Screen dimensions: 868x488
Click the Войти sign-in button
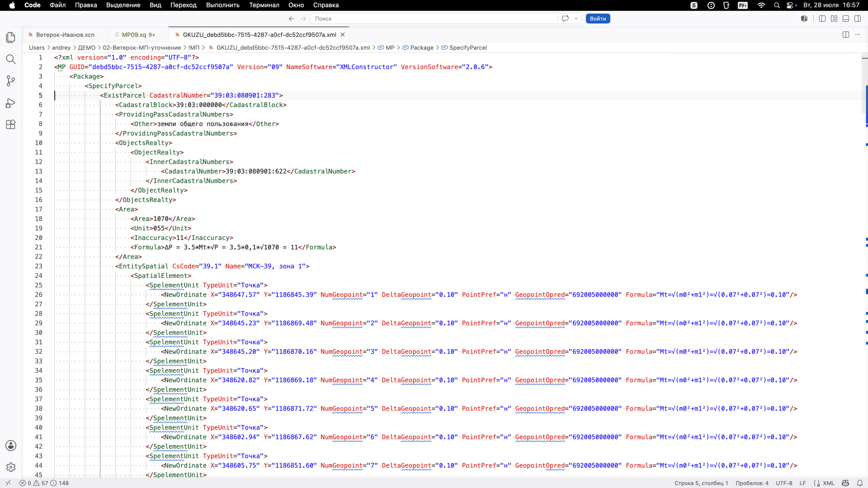pyautogui.click(x=598, y=19)
